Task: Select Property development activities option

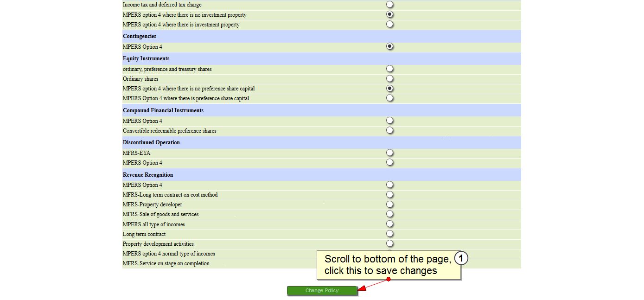Action: (390, 243)
